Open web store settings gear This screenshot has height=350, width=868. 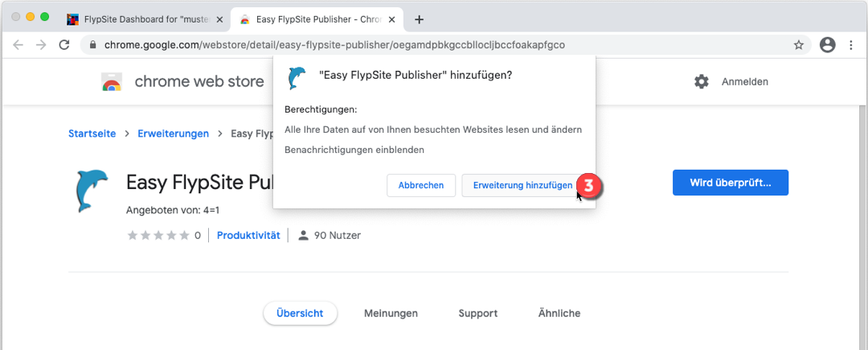click(702, 82)
